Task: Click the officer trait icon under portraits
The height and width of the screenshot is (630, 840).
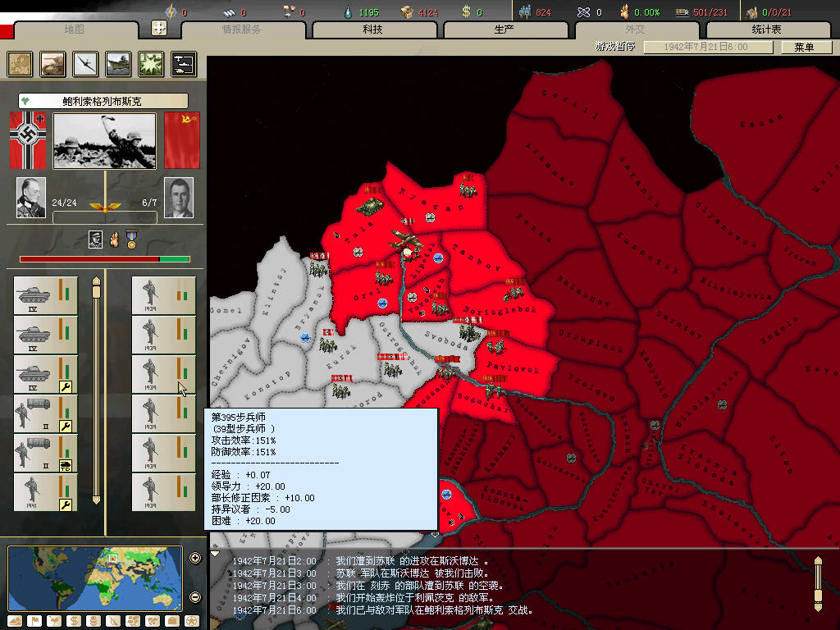Action: 95,240
